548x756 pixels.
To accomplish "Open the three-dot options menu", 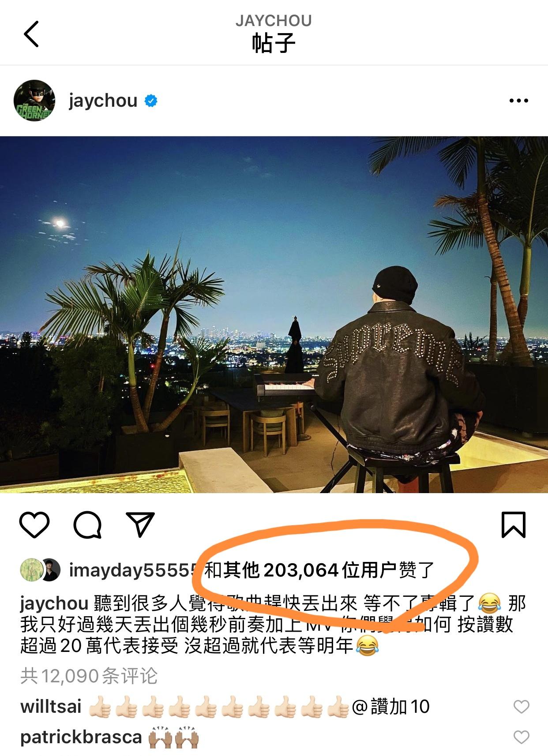I will [x=518, y=101].
